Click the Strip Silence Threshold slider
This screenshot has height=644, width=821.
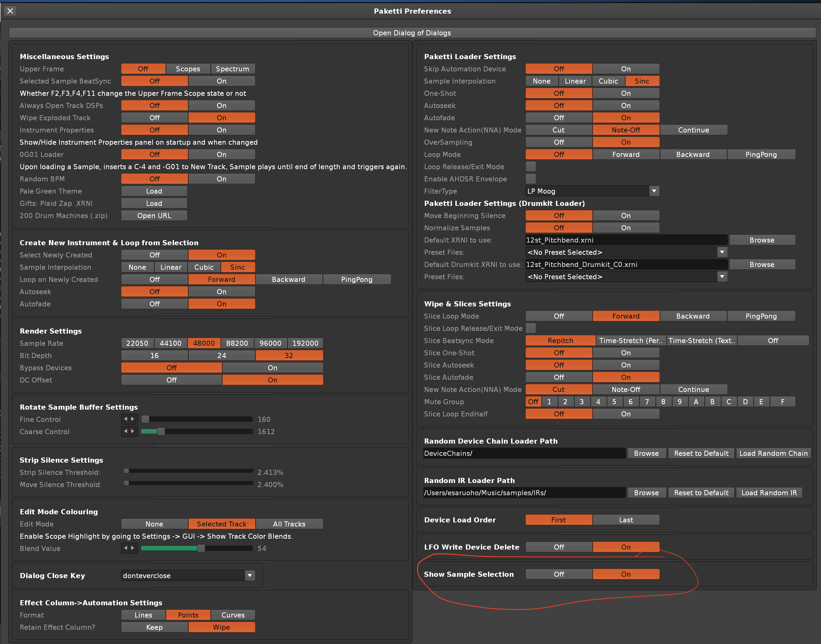pyautogui.click(x=189, y=471)
